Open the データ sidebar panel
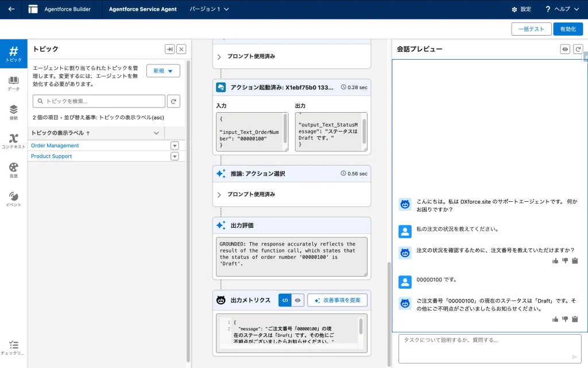This screenshot has width=588, height=368. [x=13, y=84]
